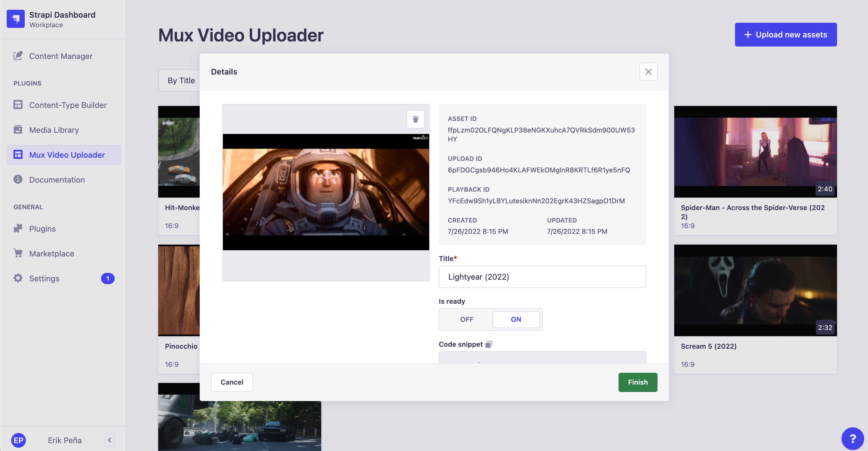This screenshot has width=868, height=451.
Task: Click Erik Peña user name
Action: pyautogui.click(x=65, y=440)
